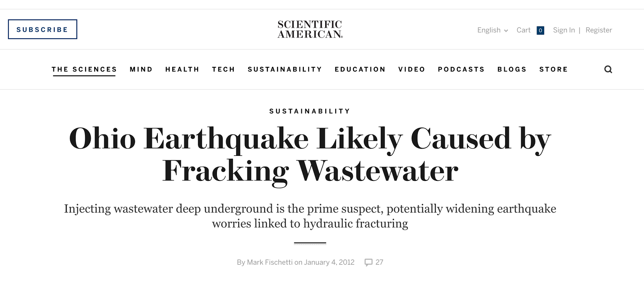The width and height of the screenshot is (644, 284).
Task: Expand the English language dropdown
Action: pos(492,30)
